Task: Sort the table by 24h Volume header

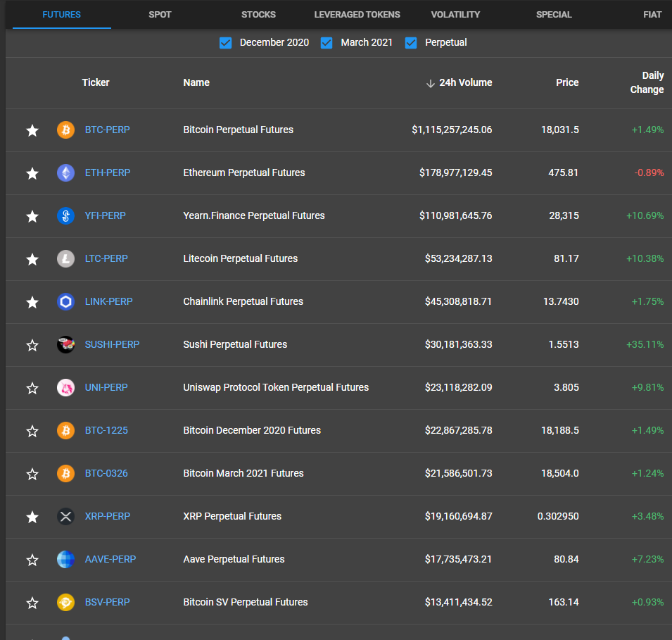Action: (465, 82)
